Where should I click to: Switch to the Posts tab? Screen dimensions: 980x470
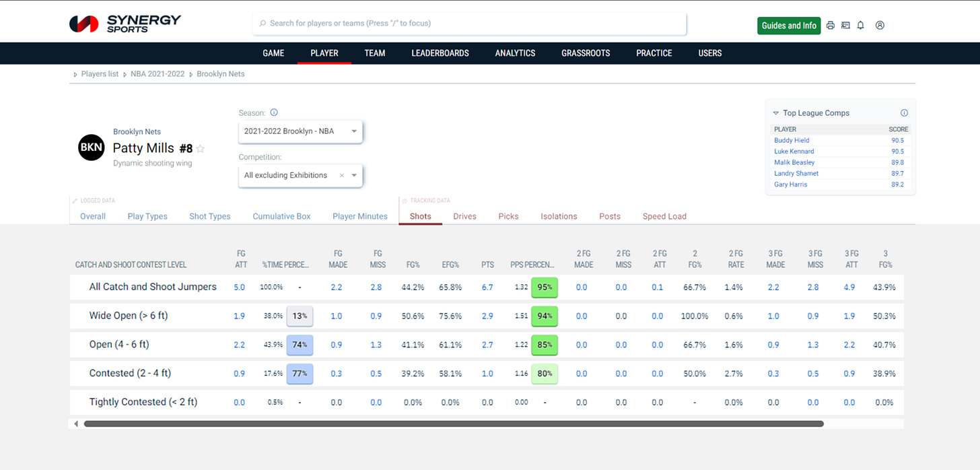click(610, 216)
